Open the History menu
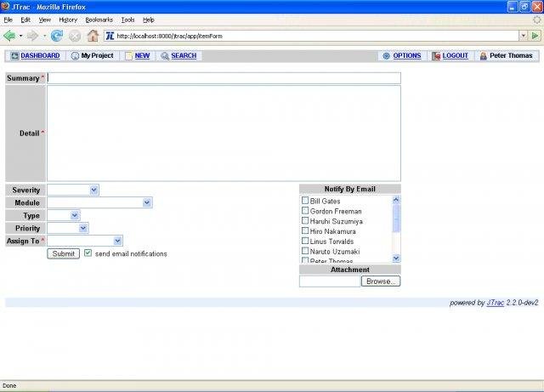This screenshot has height=392, width=544. click(x=68, y=20)
